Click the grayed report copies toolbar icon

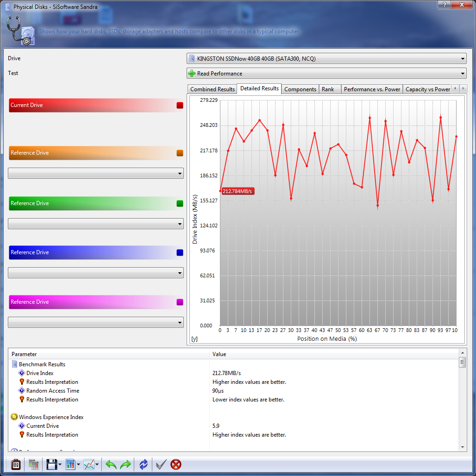[x=33, y=464]
